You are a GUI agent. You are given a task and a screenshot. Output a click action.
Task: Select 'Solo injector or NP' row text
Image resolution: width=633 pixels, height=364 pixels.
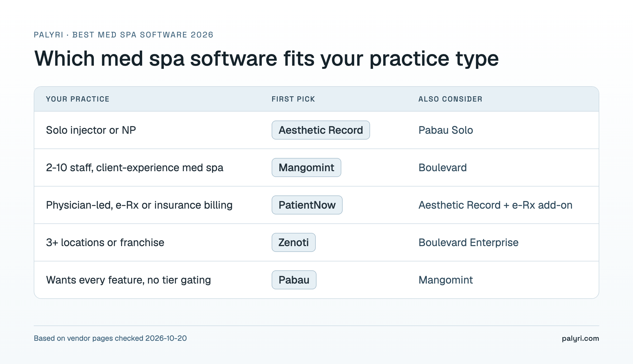click(91, 130)
